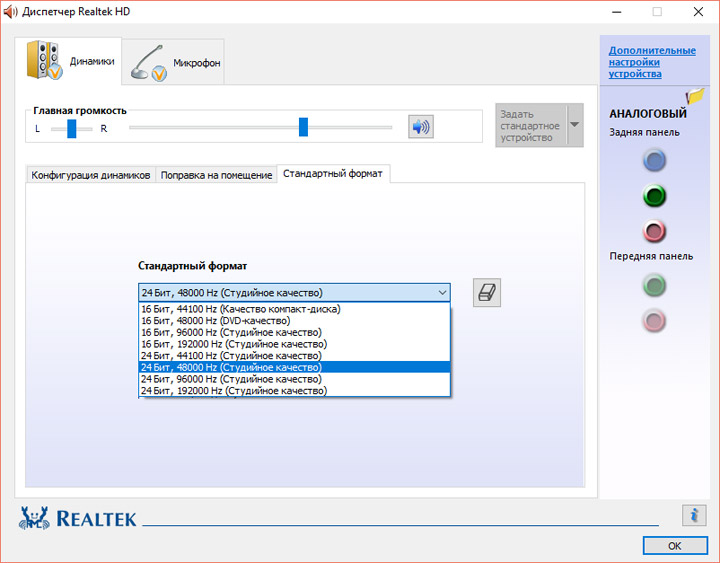720x563 pixels.
Task: Select the green front panel jack
Action: pyautogui.click(x=654, y=285)
